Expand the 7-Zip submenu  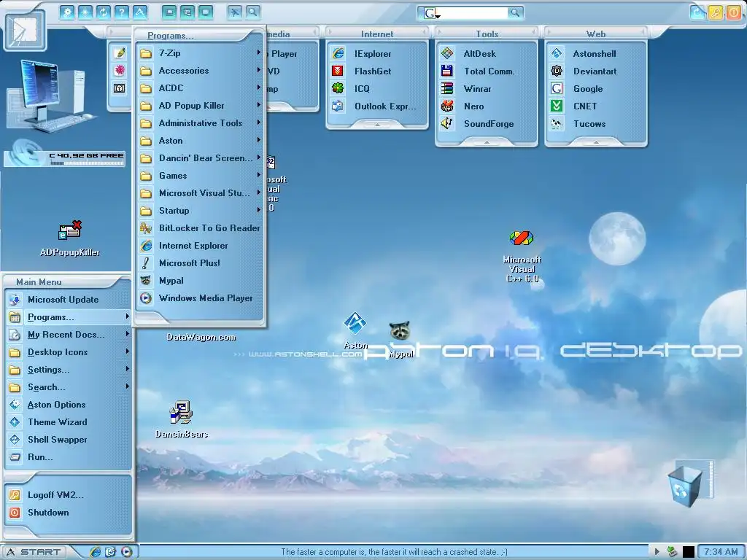pyautogui.click(x=200, y=53)
